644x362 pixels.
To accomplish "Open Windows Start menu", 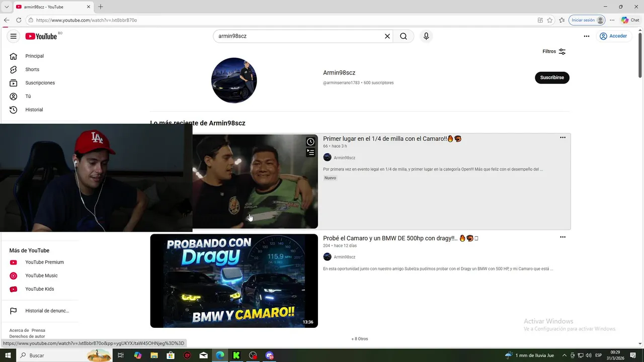I will tap(8, 355).
